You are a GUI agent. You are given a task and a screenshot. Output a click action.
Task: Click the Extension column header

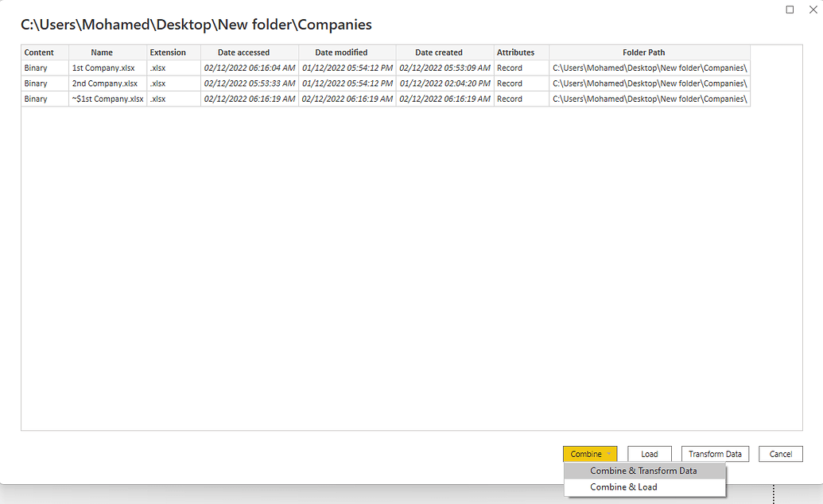click(x=168, y=52)
